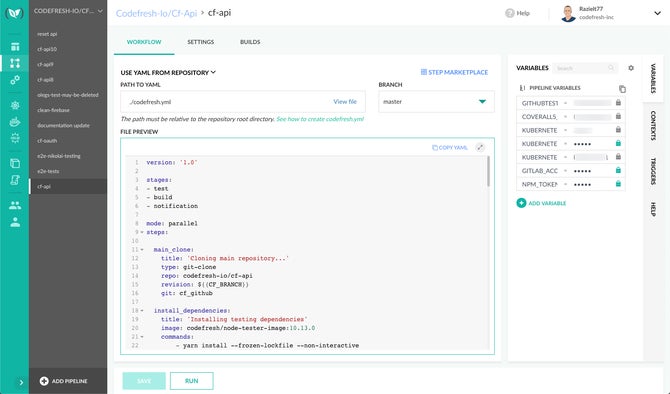Click the Pipeline Variables header icon
The height and width of the screenshot is (394, 670).
[522, 88]
